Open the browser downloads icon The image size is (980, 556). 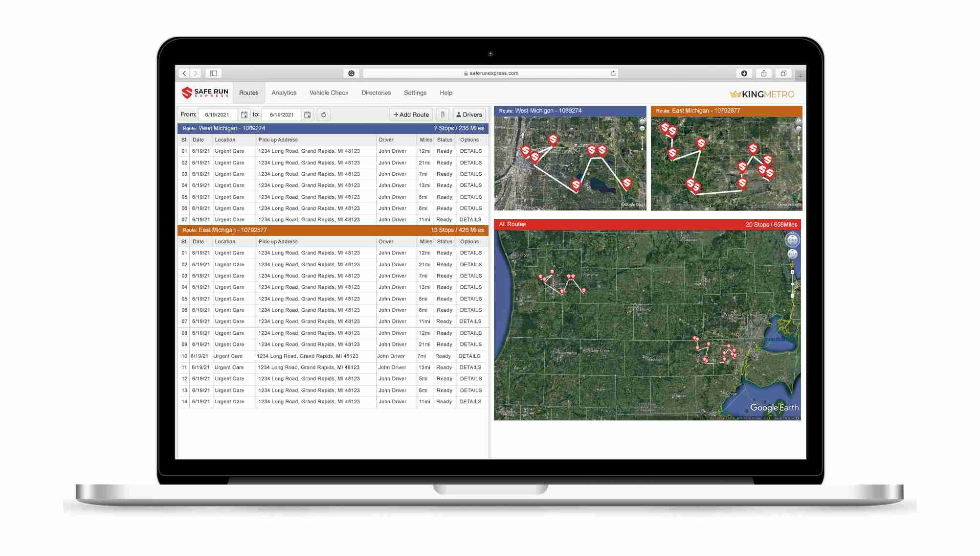point(744,73)
